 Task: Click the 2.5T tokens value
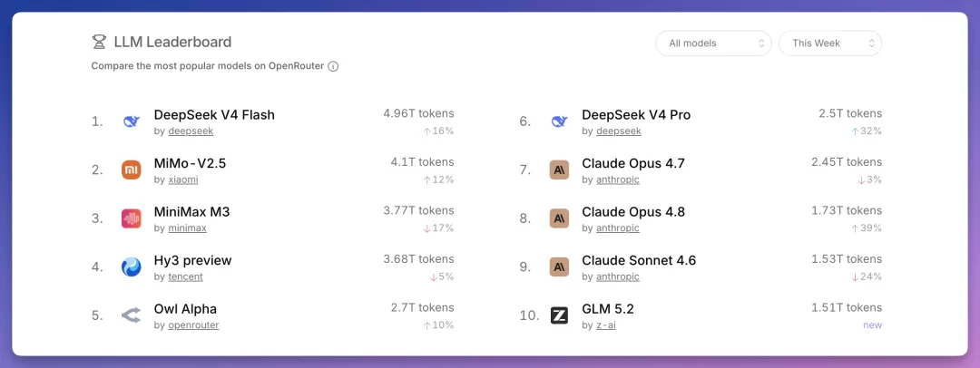pos(850,113)
